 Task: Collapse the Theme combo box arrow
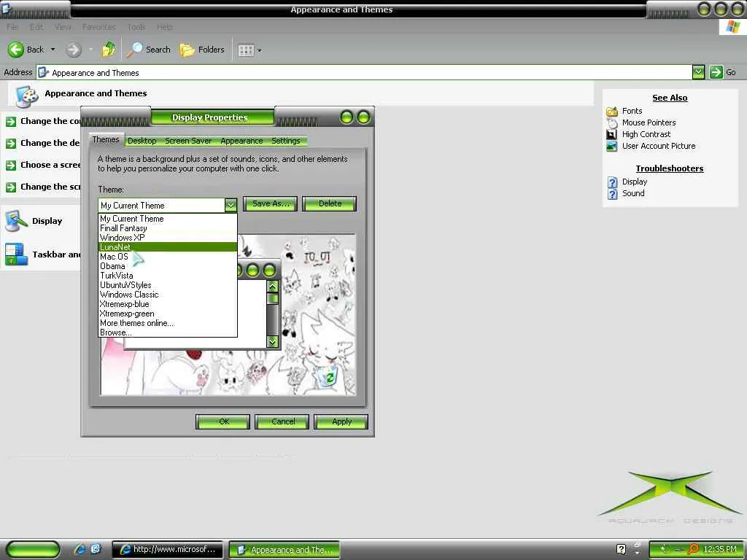pos(231,205)
